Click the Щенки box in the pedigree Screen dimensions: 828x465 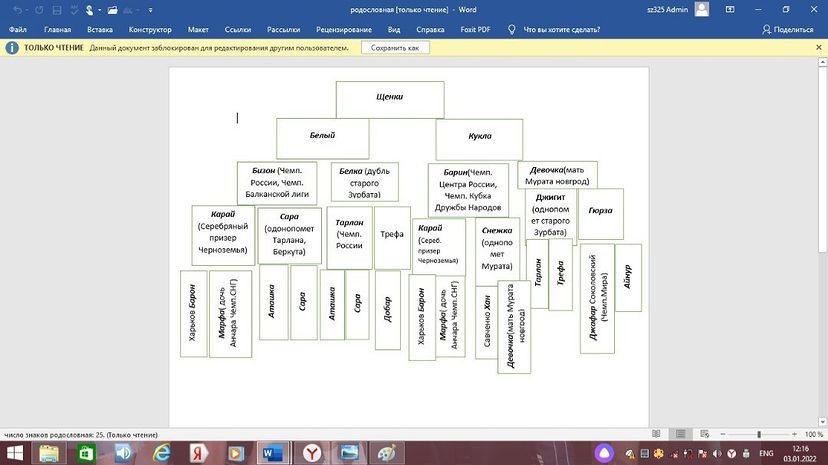[x=390, y=99]
